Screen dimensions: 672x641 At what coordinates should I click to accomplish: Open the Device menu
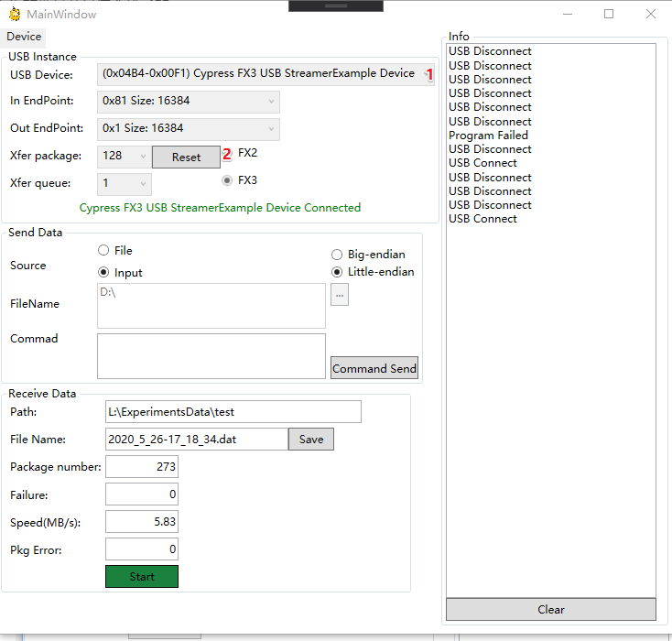coord(24,37)
